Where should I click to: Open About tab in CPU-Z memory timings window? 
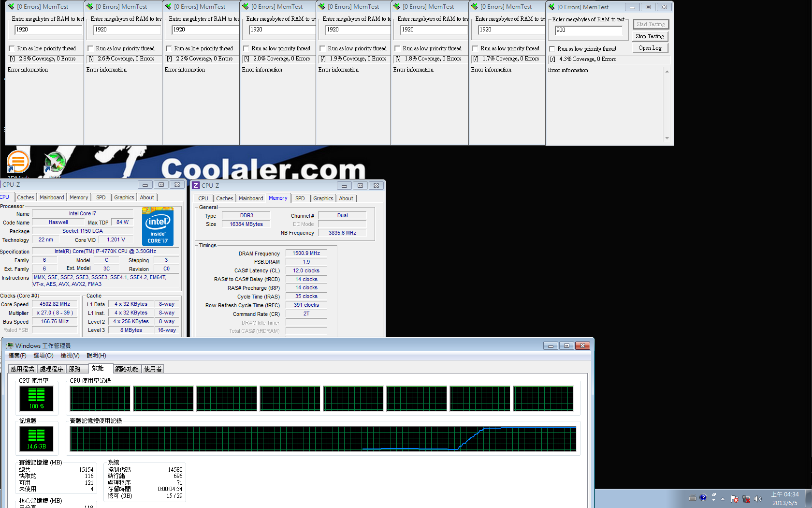click(346, 198)
